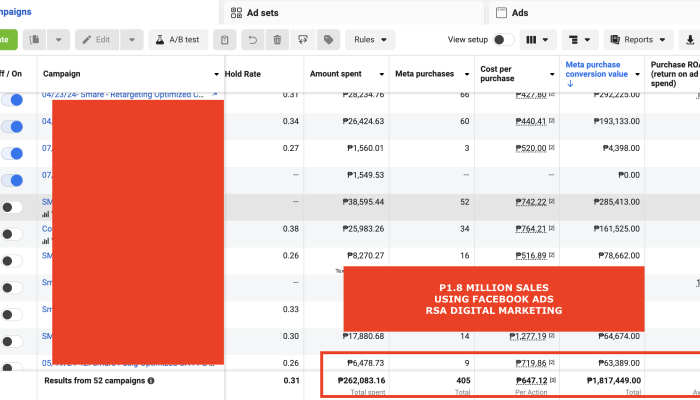
Task: Click the discard drafts icon
Action: click(302, 40)
